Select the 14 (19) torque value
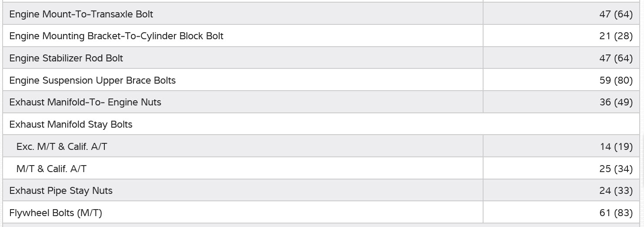Screen dimensions: 644x227 (616, 147)
